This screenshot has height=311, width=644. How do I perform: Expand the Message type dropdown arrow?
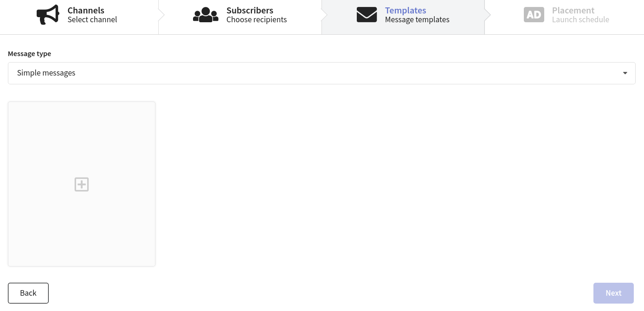(625, 73)
